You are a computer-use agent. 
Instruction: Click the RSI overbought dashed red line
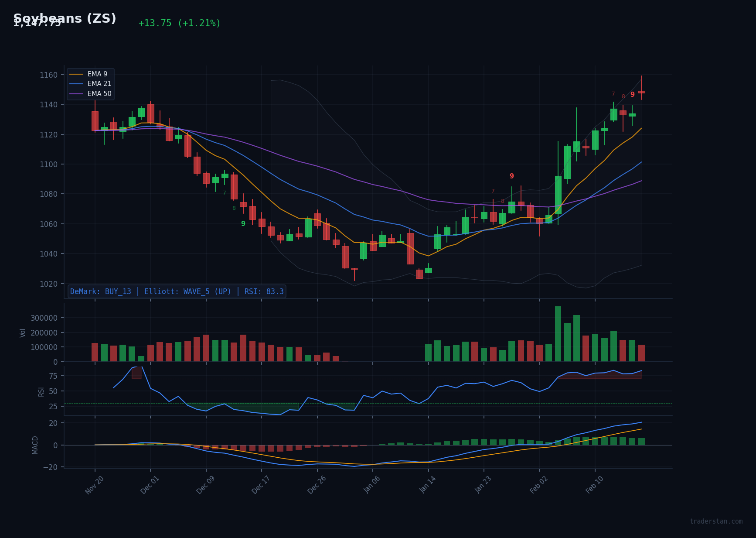click(x=349, y=379)
